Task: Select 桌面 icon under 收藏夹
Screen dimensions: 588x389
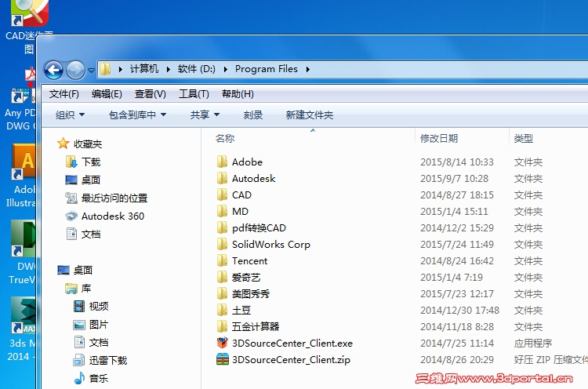Action: pos(71,180)
